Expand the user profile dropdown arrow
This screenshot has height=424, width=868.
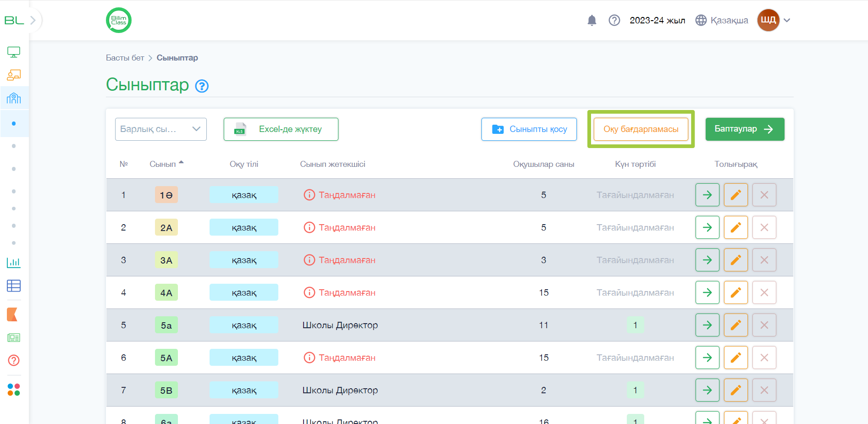click(787, 20)
